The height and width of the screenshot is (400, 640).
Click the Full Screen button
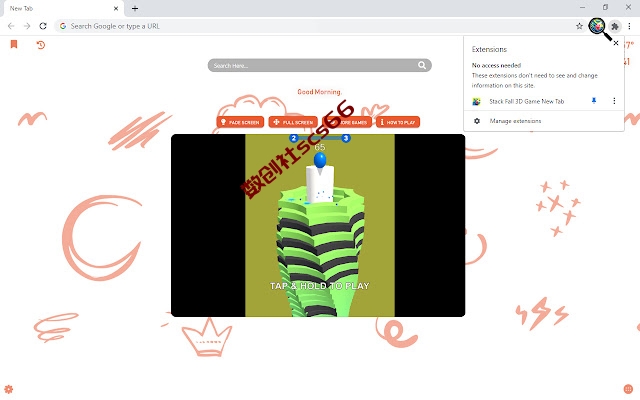point(293,122)
